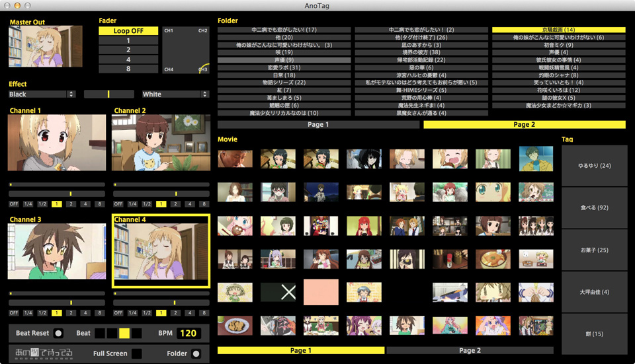Open the Black effect dropdown
The width and height of the screenshot is (635, 364).
click(42, 94)
